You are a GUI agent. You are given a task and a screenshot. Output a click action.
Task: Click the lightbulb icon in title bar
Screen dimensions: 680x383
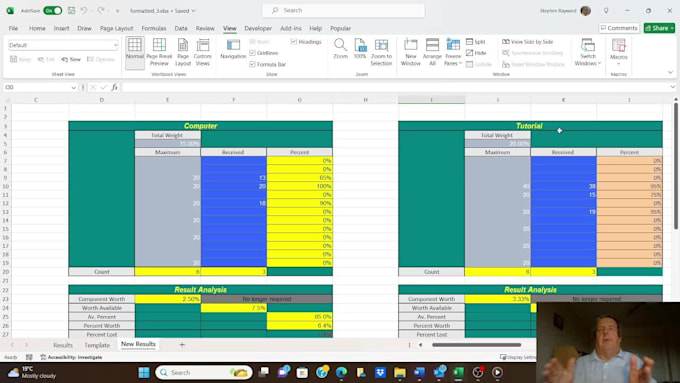[606, 10]
